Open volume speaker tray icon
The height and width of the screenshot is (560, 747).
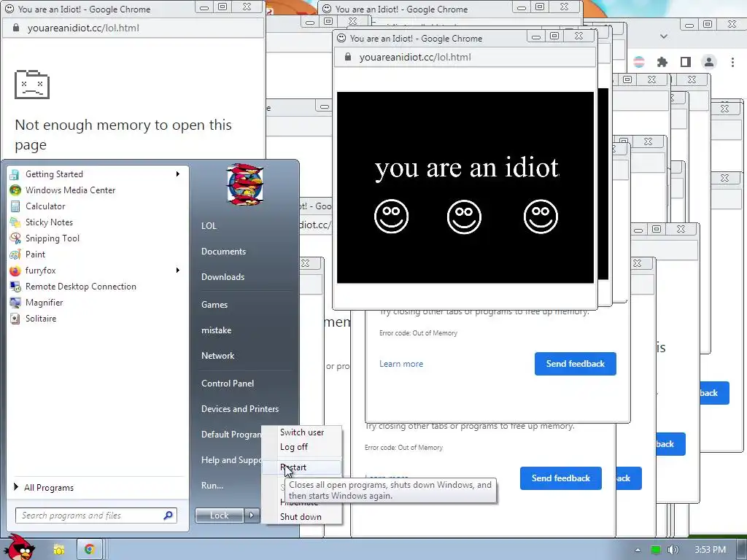[x=673, y=550]
